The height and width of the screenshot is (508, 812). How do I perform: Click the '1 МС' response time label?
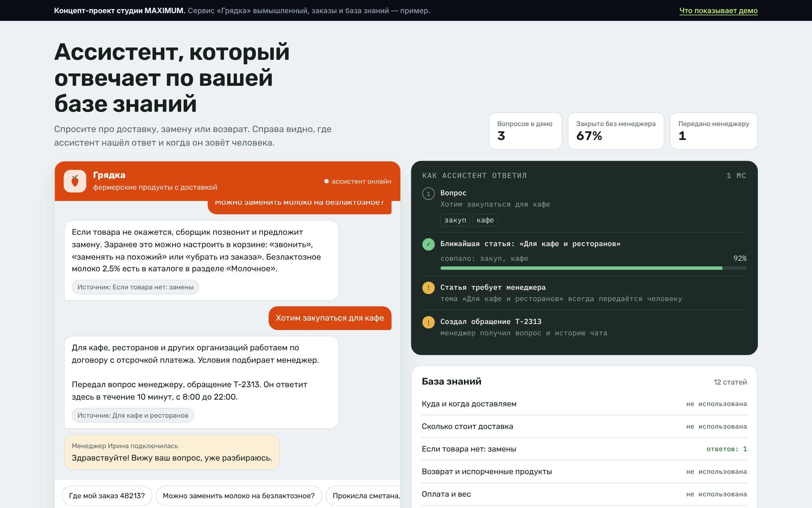[x=736, y=176]
